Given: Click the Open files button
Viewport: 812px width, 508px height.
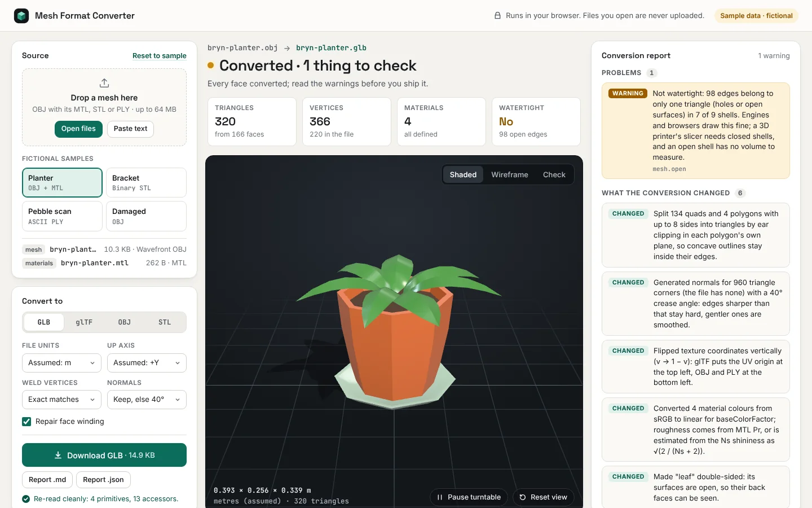Looking at the screenshot, I should pos(78,129).
